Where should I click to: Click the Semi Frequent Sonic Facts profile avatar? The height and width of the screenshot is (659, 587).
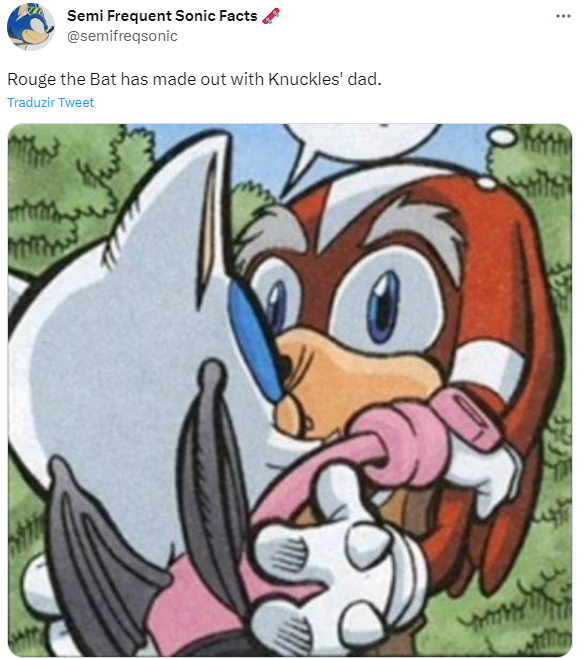coord(31,26)
